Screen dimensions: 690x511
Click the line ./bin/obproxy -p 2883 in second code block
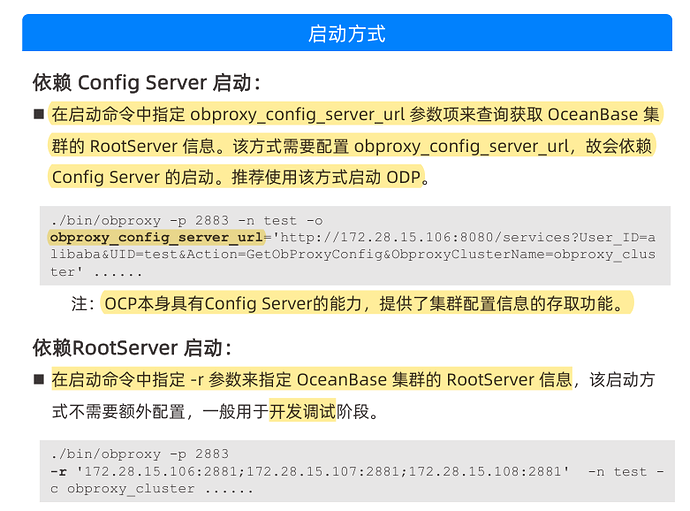(x=139, y=454)
